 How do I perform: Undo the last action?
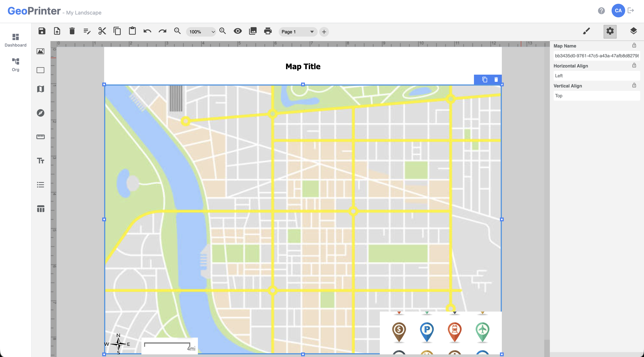pos(147,31)
